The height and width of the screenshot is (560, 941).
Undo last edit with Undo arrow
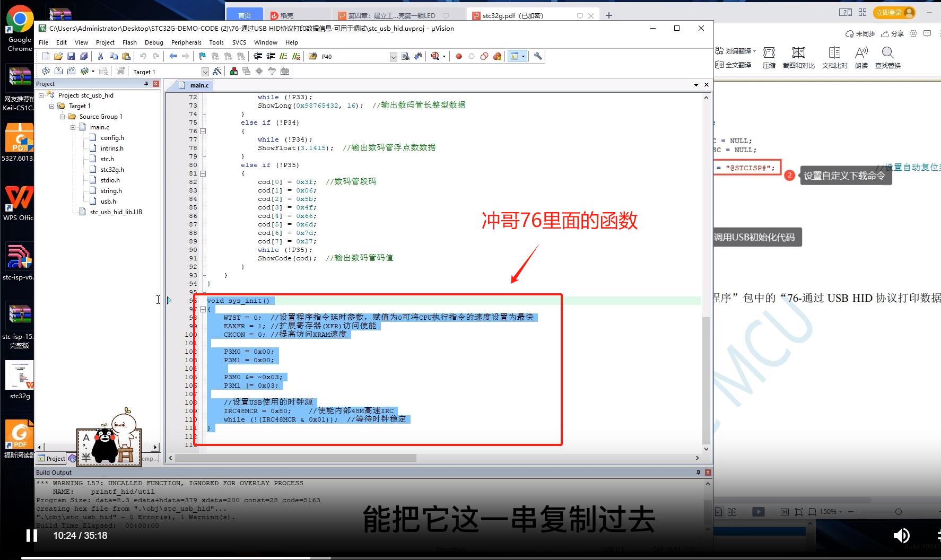[x=143, y=56]
